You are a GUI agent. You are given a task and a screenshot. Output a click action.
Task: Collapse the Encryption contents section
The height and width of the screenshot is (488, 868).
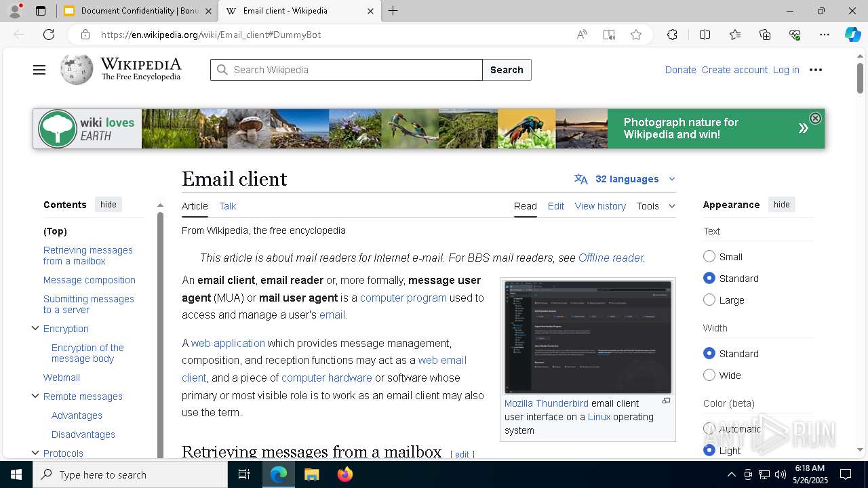tap(35, 328)
